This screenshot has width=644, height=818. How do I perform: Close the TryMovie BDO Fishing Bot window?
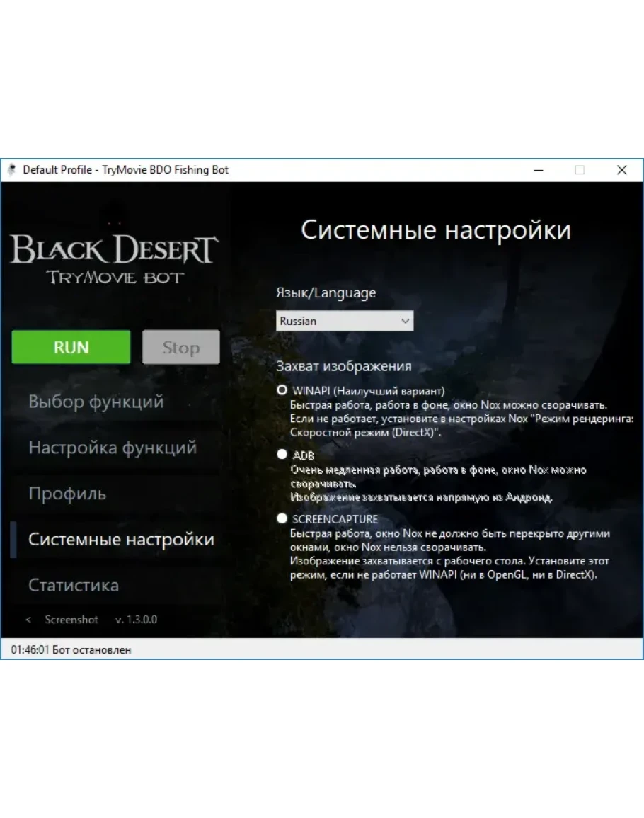click(x=621, y=170)
